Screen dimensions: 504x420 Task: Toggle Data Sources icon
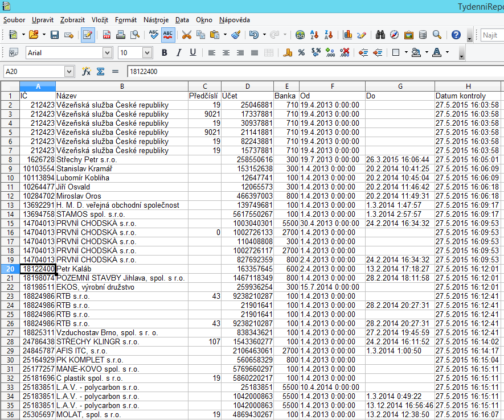pos(423,34)
